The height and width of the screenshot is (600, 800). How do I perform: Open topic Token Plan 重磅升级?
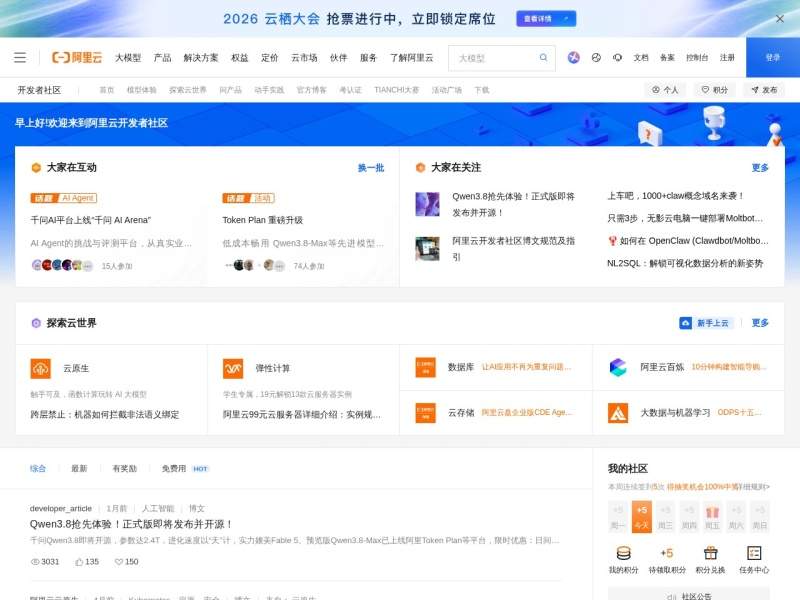[x=263, y=220]
